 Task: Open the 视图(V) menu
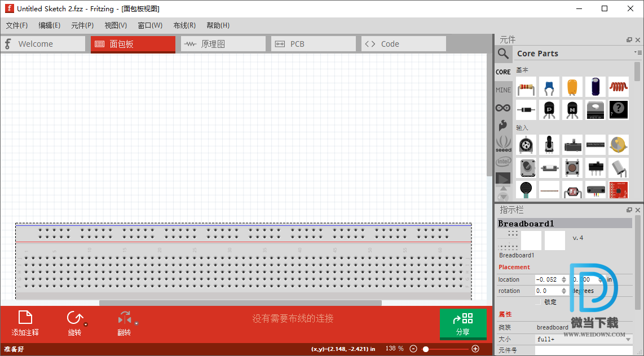tap(116, 25)
